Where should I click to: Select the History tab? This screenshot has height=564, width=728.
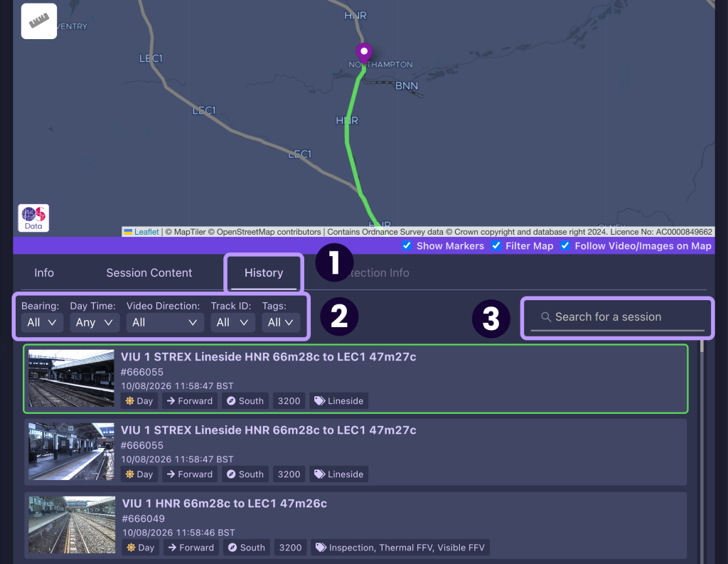coord(264,272)
